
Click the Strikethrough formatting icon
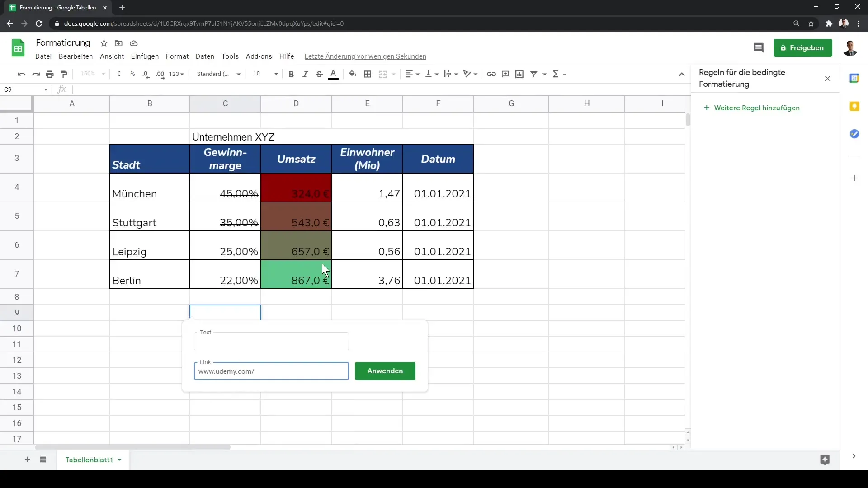click(320, 74)
